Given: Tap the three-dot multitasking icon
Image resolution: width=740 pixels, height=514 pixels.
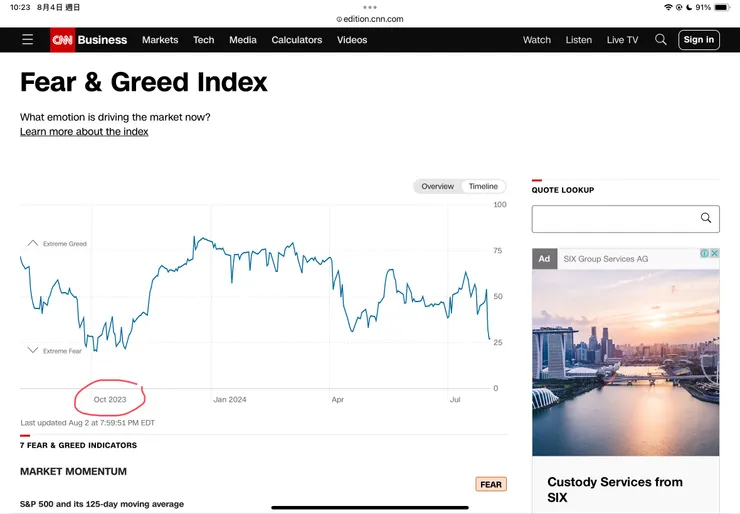Looking at the screenshot, I should click(370, 7).
